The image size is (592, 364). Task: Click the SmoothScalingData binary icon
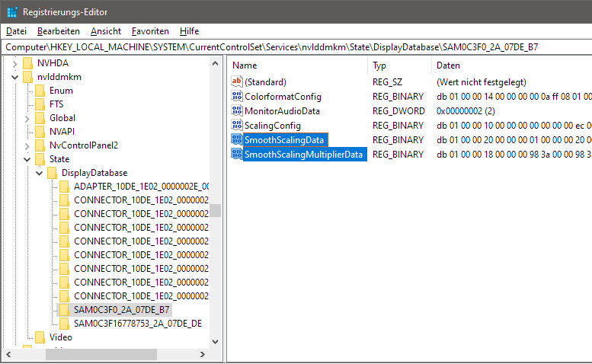click(236, 140)
